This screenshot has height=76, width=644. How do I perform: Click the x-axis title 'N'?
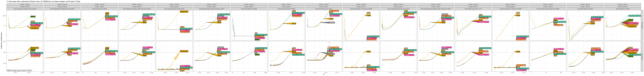click(x=324, y=74)
